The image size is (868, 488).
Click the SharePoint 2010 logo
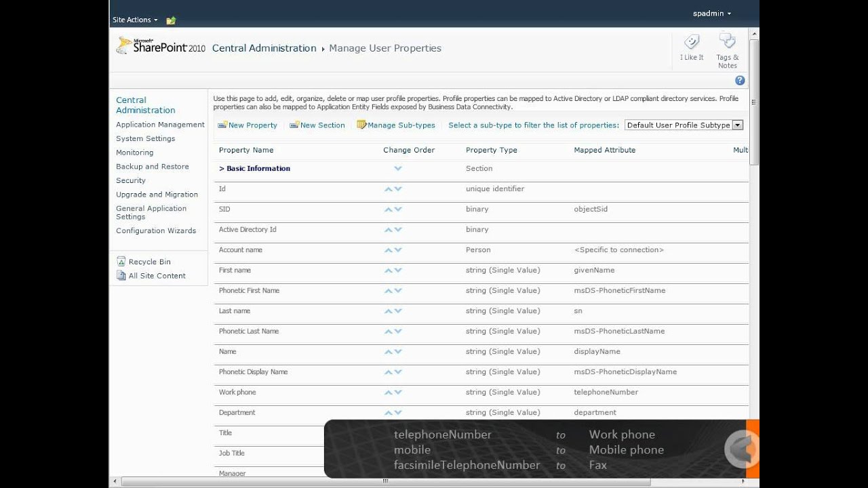161,46
